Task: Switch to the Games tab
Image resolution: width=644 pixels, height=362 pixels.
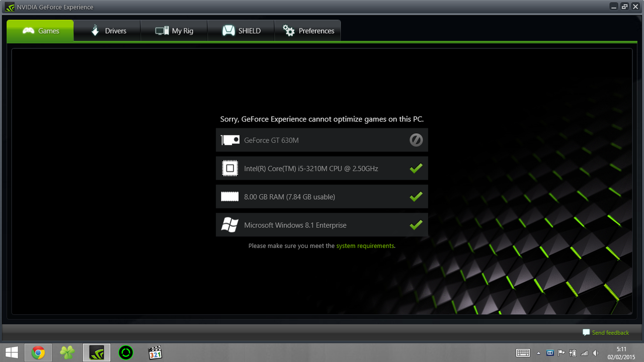Action: click(x=40, y=31)
